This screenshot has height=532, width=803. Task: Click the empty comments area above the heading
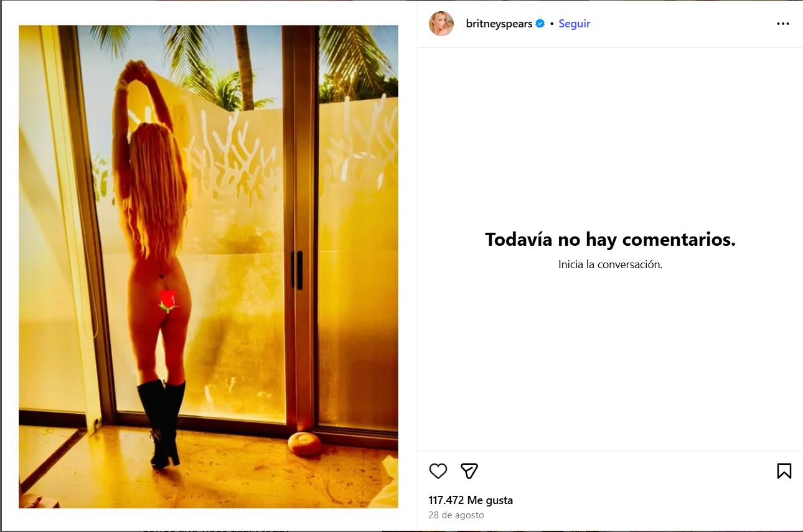click(x=610, y=137)
